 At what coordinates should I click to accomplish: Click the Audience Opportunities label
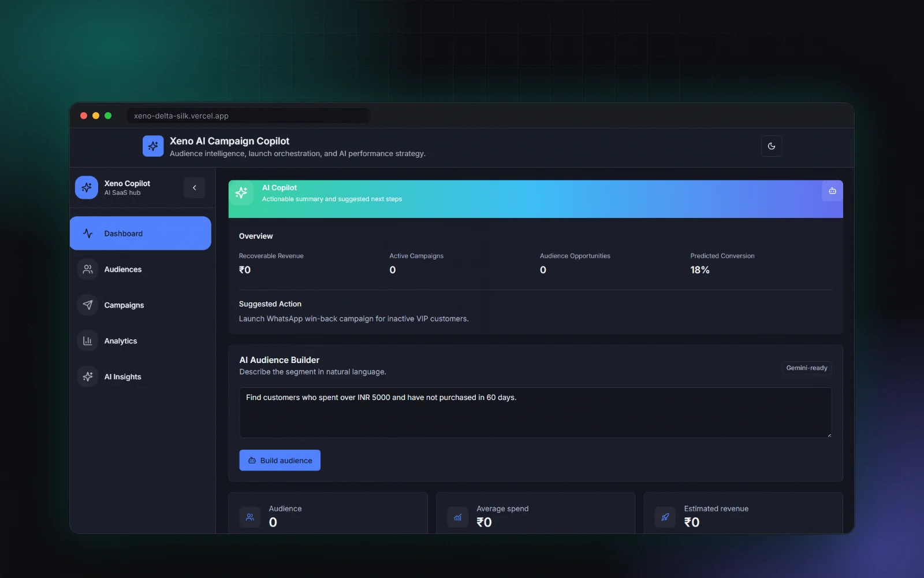575,256
